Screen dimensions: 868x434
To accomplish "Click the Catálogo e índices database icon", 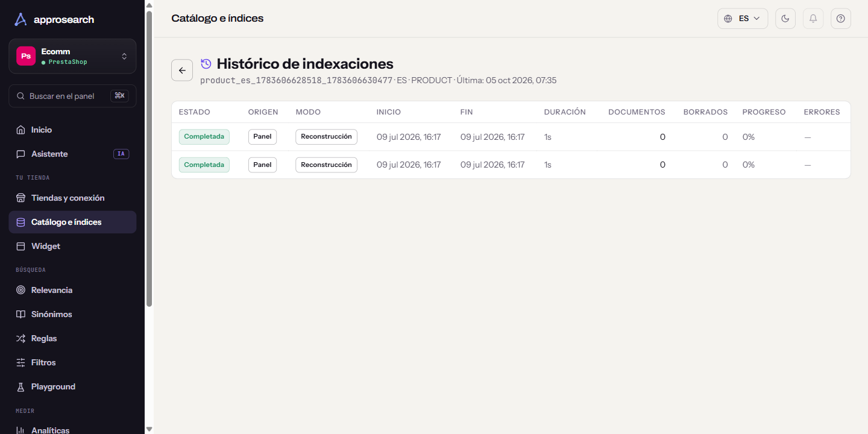I will tap(20, 222).
